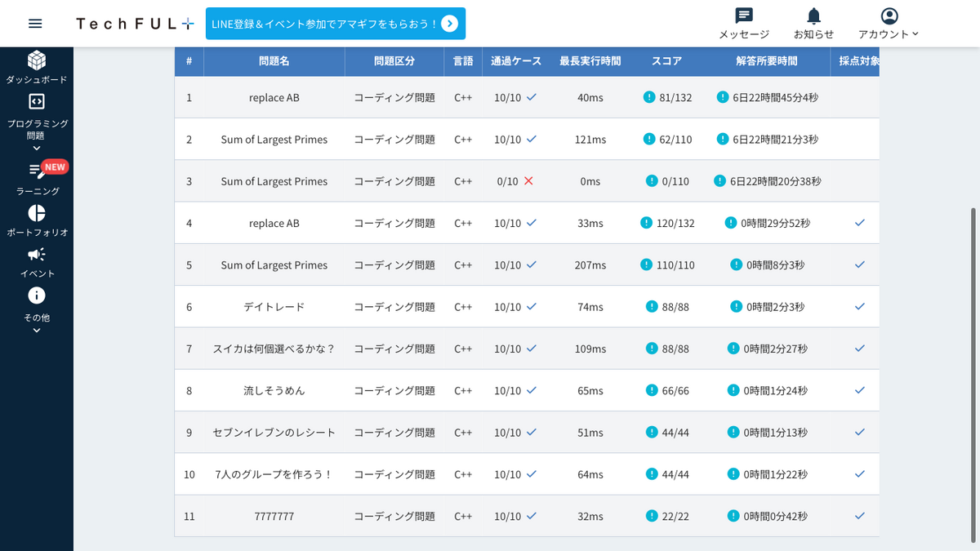The image size is (980, 551).
Task: Open the アカウント dropdown
Action: 889,24
